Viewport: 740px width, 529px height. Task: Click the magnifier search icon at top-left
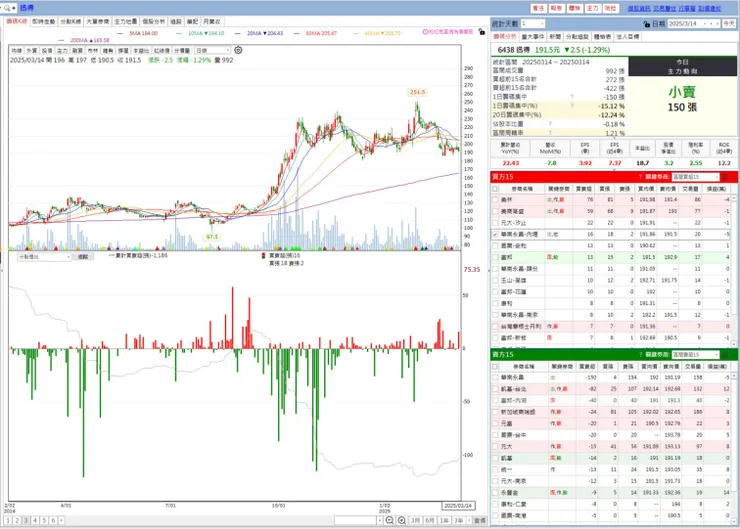(x=7, y=8)
